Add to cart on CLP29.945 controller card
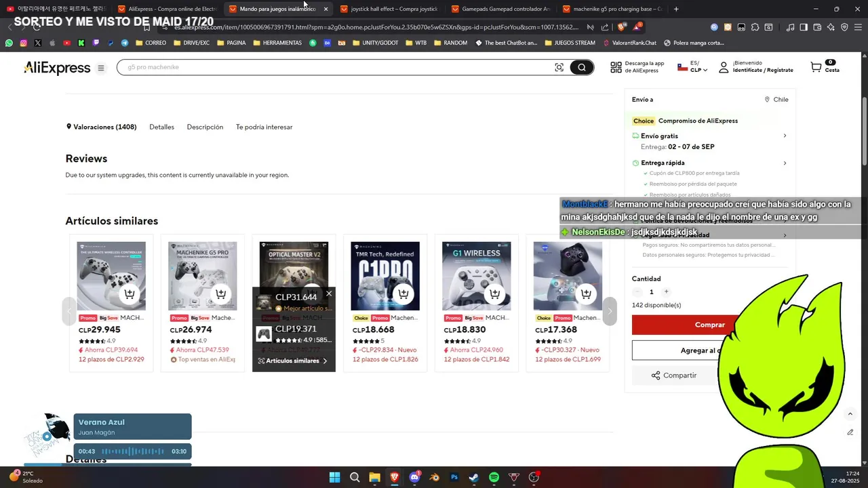The height and width of the screenshot is (488, 868). [130, 293]
